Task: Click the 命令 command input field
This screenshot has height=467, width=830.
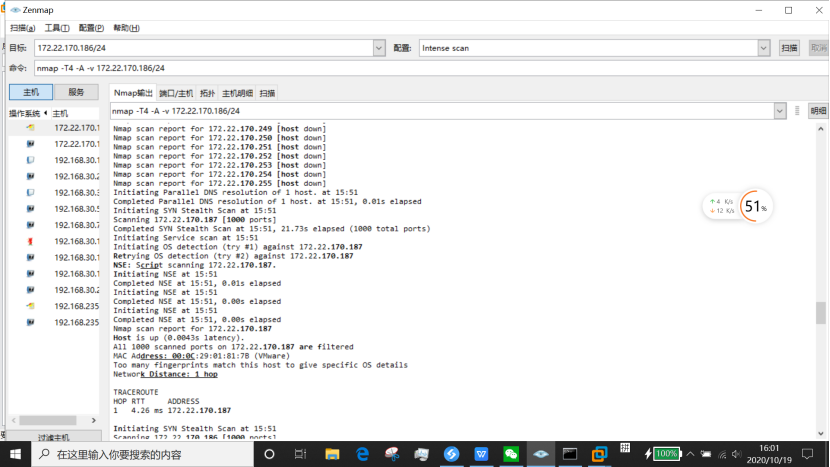Action: 431,68
